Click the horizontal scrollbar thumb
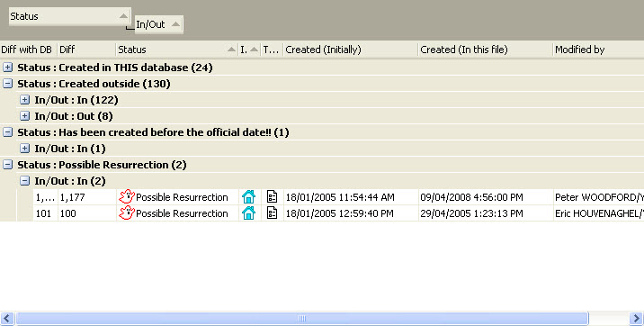This screenshot has height=326, width=644. point(302,318)
